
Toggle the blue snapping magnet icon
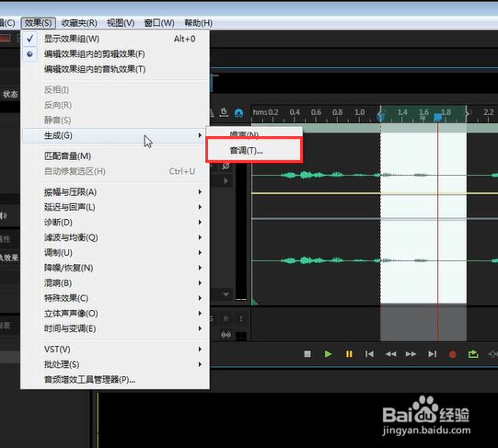coord(238,113)
